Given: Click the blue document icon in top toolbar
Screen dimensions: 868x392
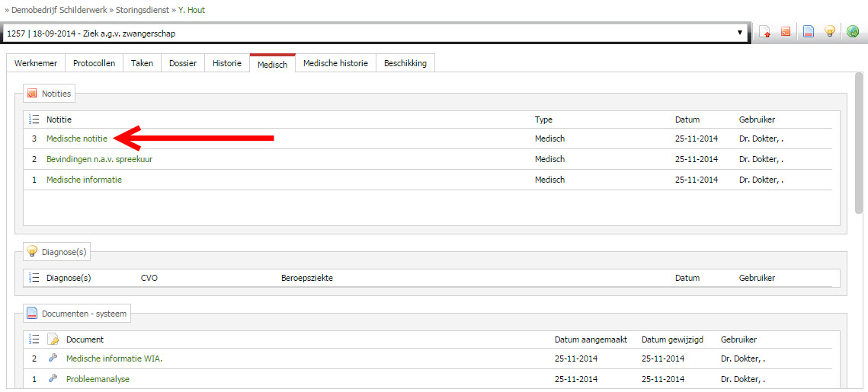Looking at the screenshot, I should click(x=809, y=32).
